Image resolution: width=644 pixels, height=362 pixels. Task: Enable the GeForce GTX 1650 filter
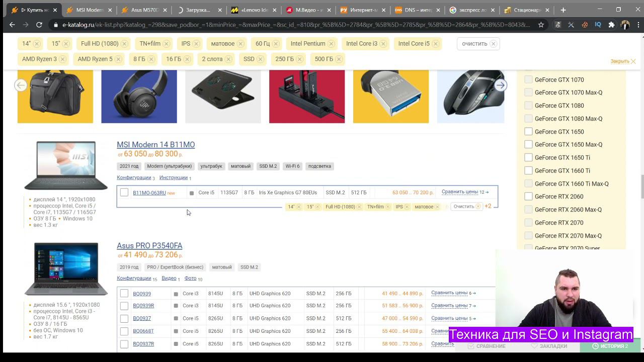[x=528, y=132]
